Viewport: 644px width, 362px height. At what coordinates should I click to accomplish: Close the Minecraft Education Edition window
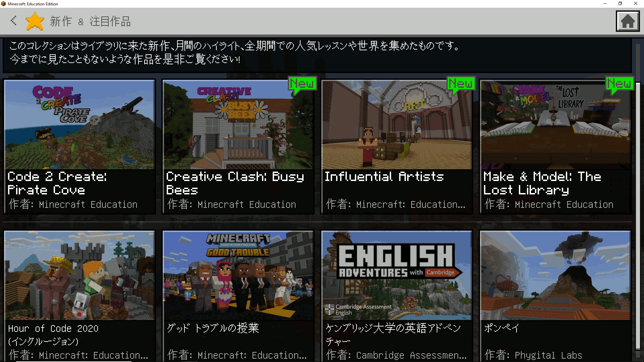[x=636, y=4]
